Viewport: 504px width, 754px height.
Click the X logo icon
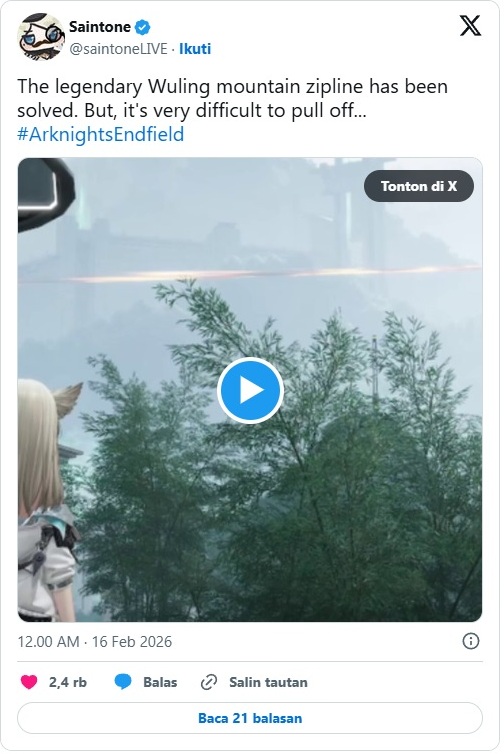(x=470, y=26)
